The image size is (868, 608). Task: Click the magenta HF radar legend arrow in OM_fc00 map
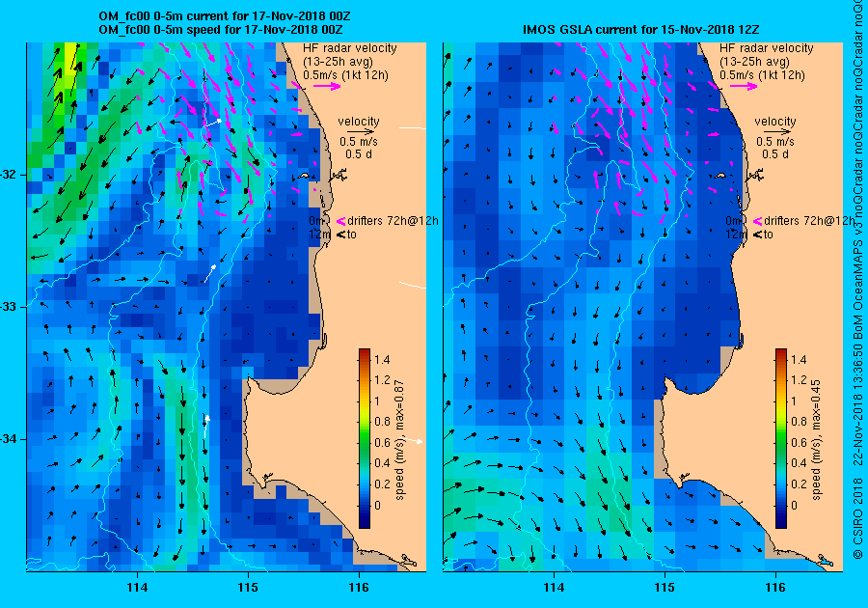(x=327, y=86)
